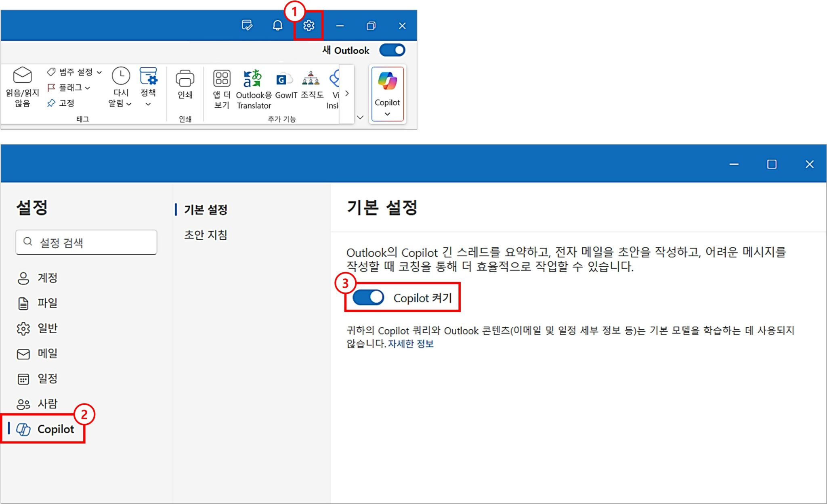
Task: Mark as read/unread envelope icon
Action: (x=22, y=75)
